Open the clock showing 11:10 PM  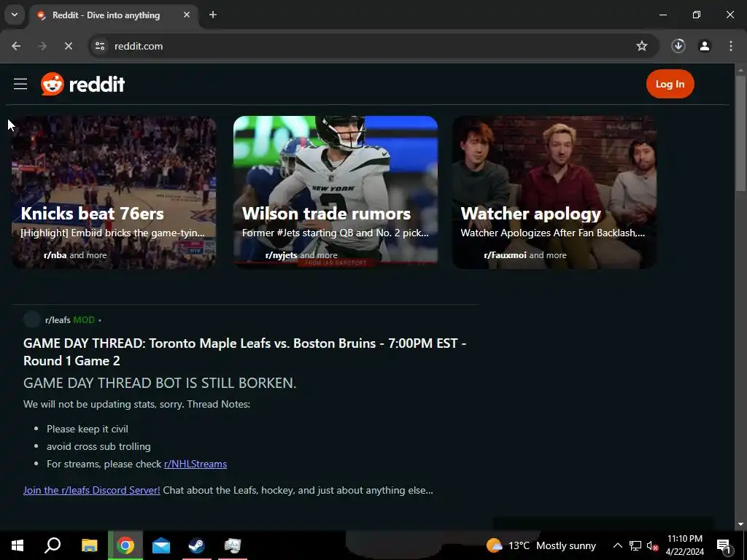684,545
